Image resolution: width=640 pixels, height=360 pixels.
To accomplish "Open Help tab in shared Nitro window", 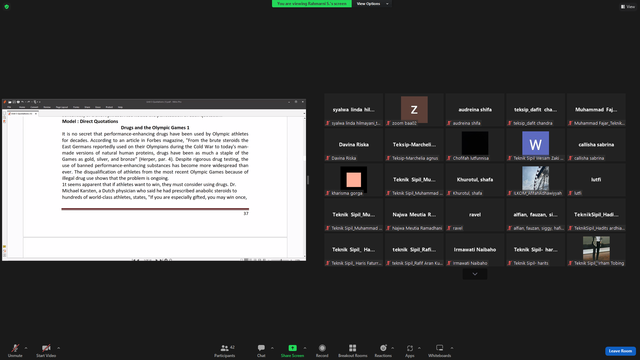I will point(120,107).
